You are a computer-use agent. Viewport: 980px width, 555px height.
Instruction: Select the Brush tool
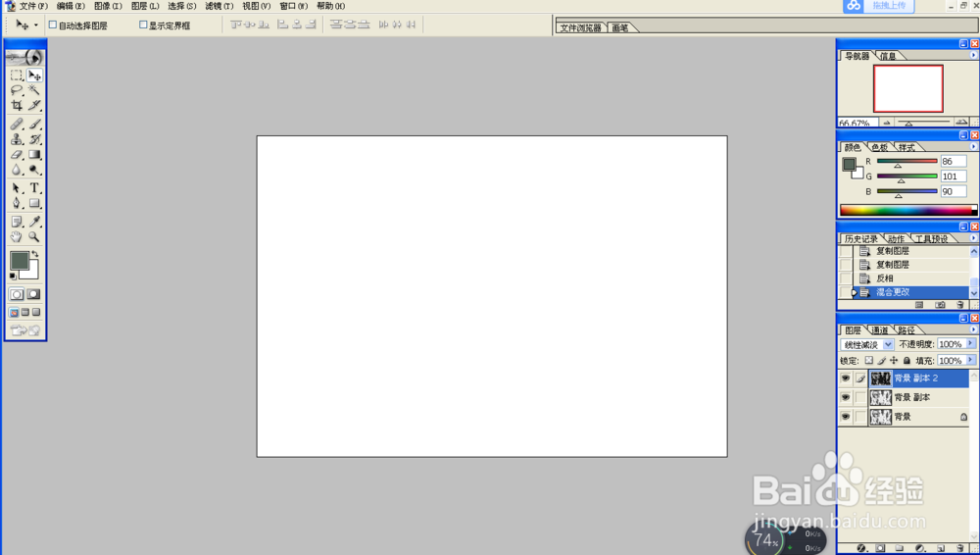34,124
